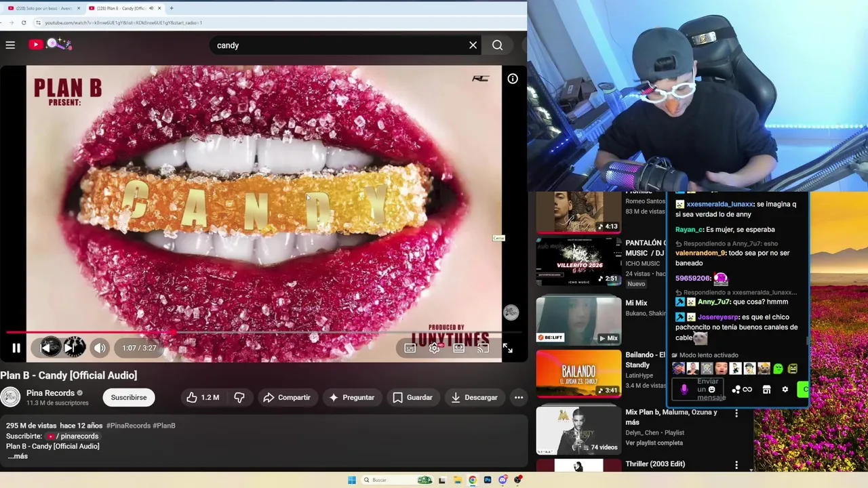
Task: Open the Mix Plan b, Maluma, Ozuna playlist
Action: click(578, 430)
